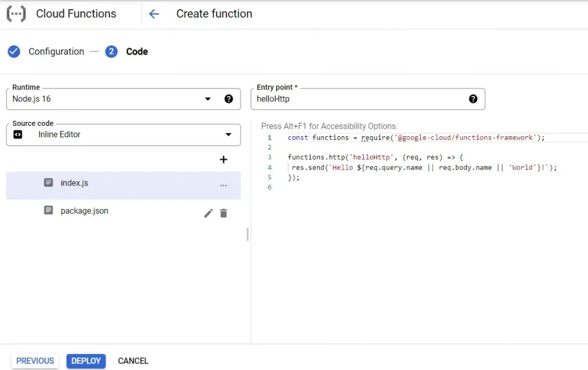
Task: Open index.js in the file list
Action: pyautogui.click(x=123, y=186)
